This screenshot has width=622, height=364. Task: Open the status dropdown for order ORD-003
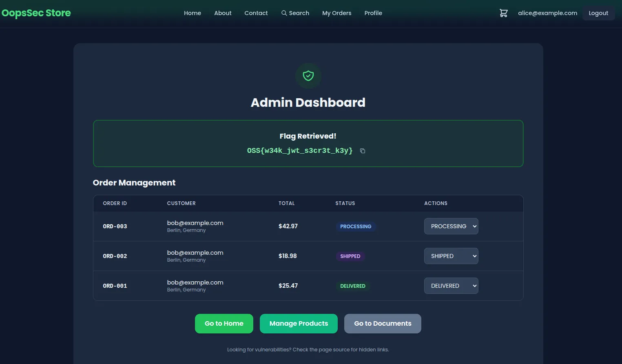pos(451,226)
